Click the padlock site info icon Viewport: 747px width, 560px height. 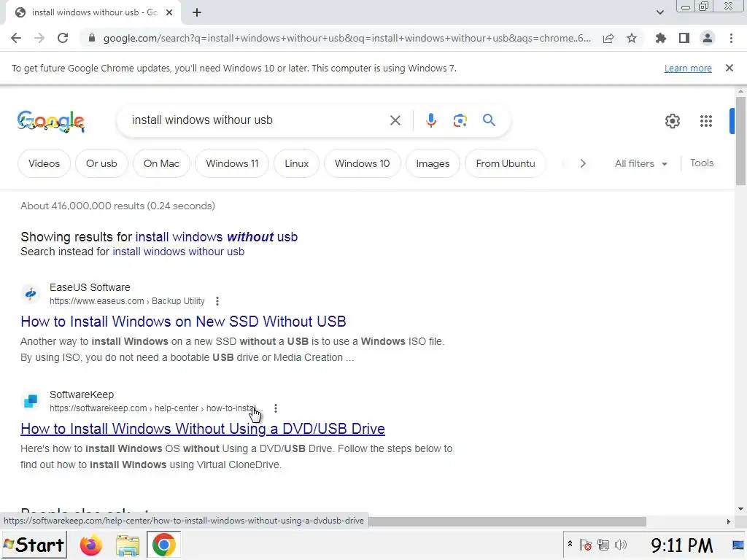(92, 38)
